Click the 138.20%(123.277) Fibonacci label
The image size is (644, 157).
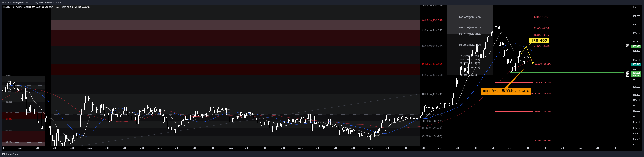[x=542, y=82]
